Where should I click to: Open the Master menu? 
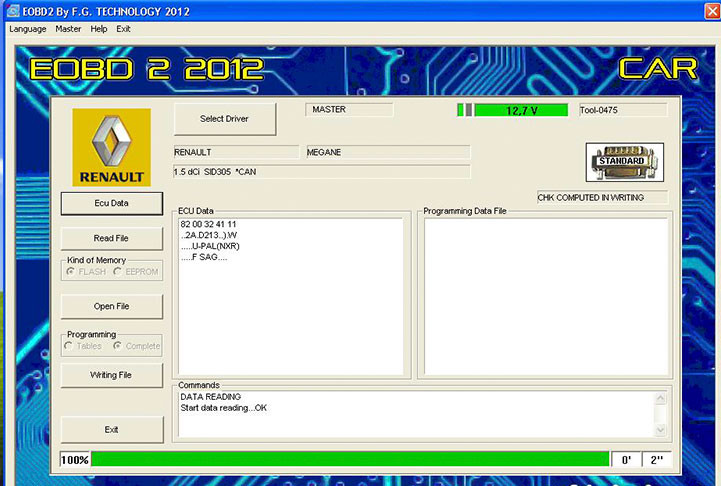68,29
